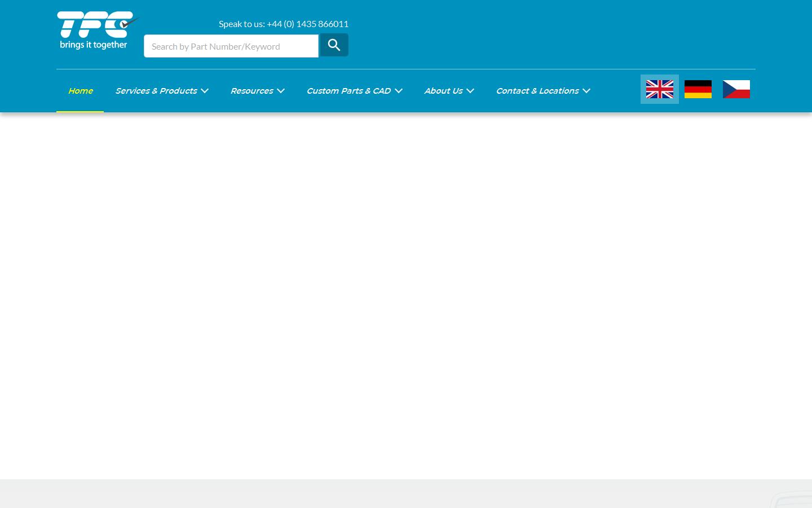Image resolution: width=812 pixels, height=508 pixels.
Task: Select the Custom Parts & CAD menu text
Action: click(x=348, y=91)
